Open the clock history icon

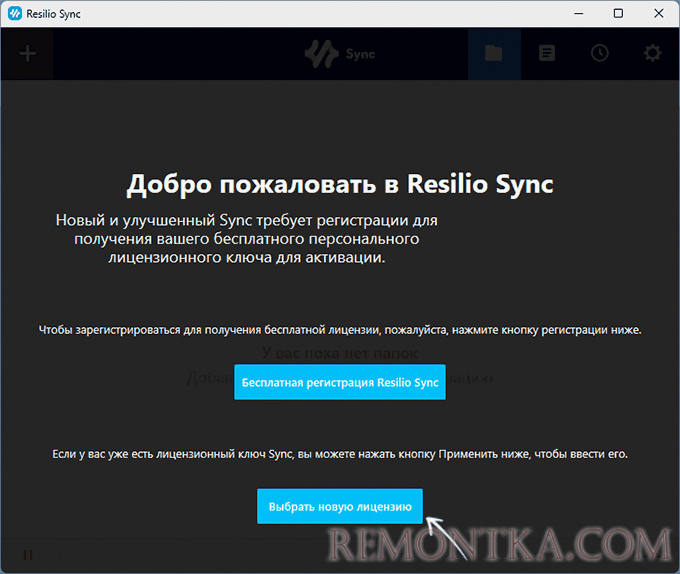click(599, 54)
